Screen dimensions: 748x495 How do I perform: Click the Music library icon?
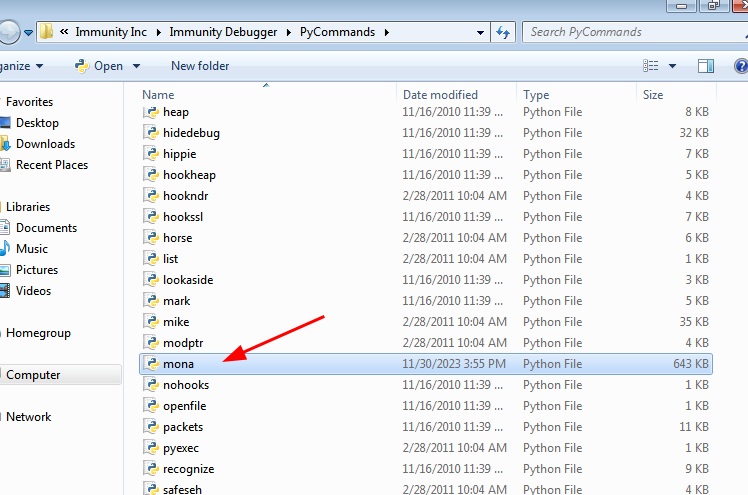tap(5, 248)
